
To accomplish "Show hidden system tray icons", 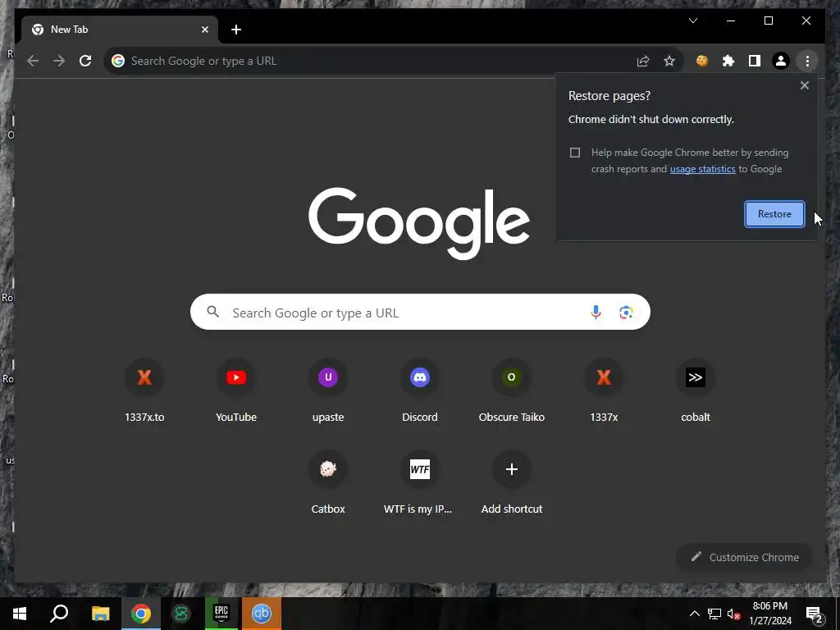I will point(694,614).
